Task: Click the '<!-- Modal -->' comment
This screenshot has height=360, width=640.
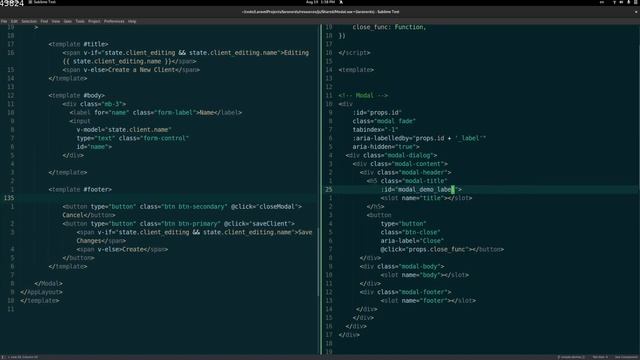Action: (363, 96)
